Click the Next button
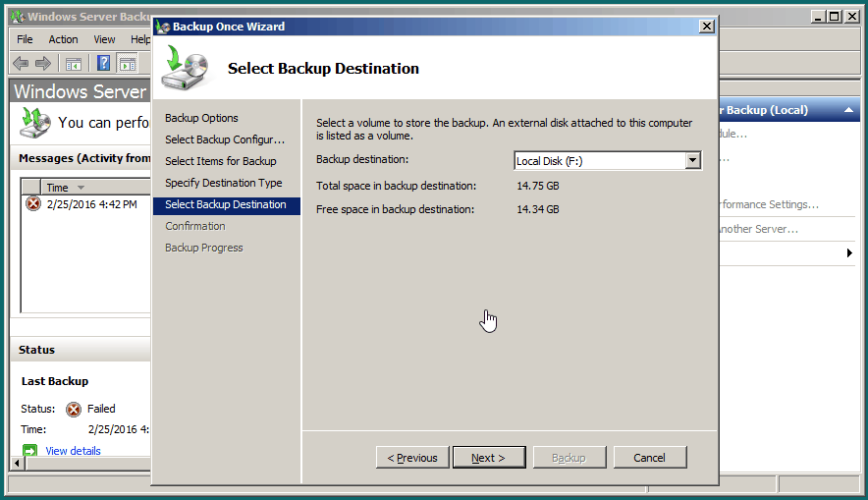 tap(489, 458)
